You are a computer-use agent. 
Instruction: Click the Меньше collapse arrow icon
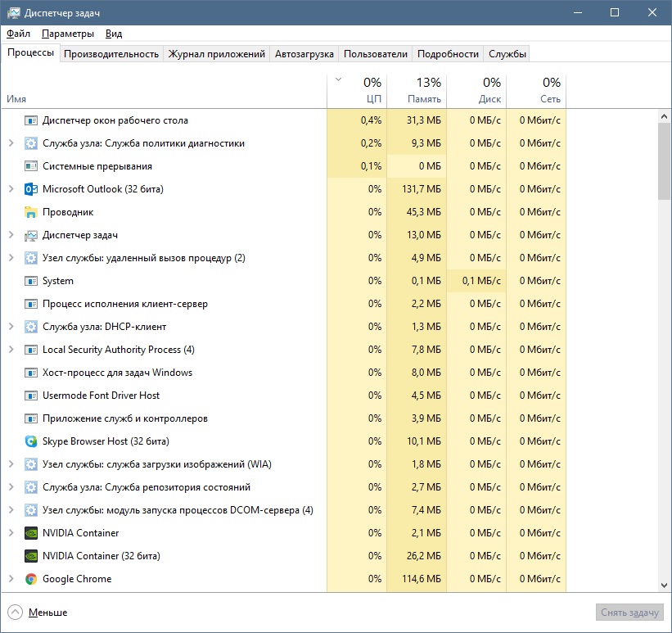(15, 613)
